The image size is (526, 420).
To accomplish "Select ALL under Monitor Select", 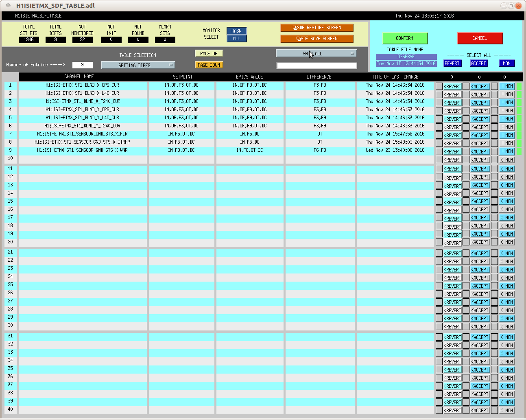I will pos(236,39).
